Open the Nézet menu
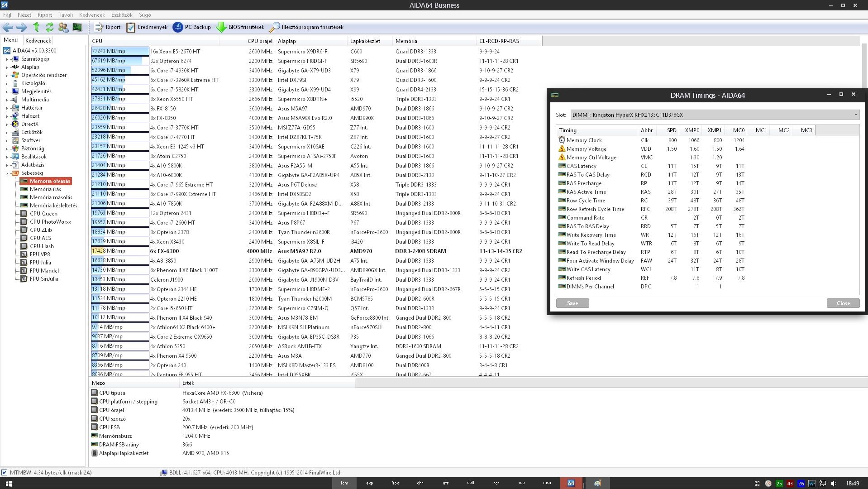The width and height of the screenshot is (868, 489). [24, 15]
